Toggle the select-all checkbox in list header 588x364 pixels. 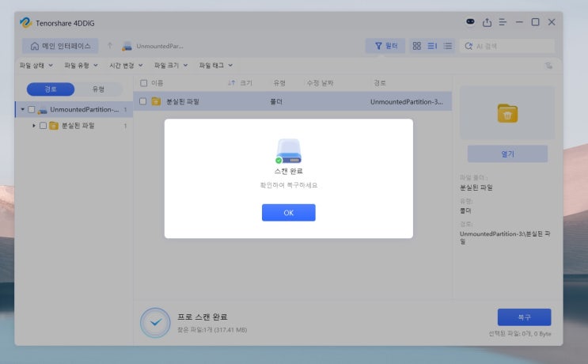coord(143,83)
